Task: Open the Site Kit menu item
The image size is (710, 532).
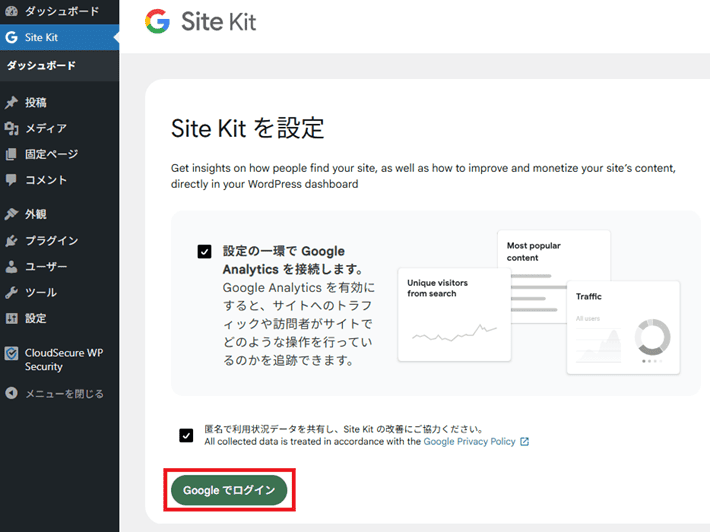Action: [x=59, y=37]
